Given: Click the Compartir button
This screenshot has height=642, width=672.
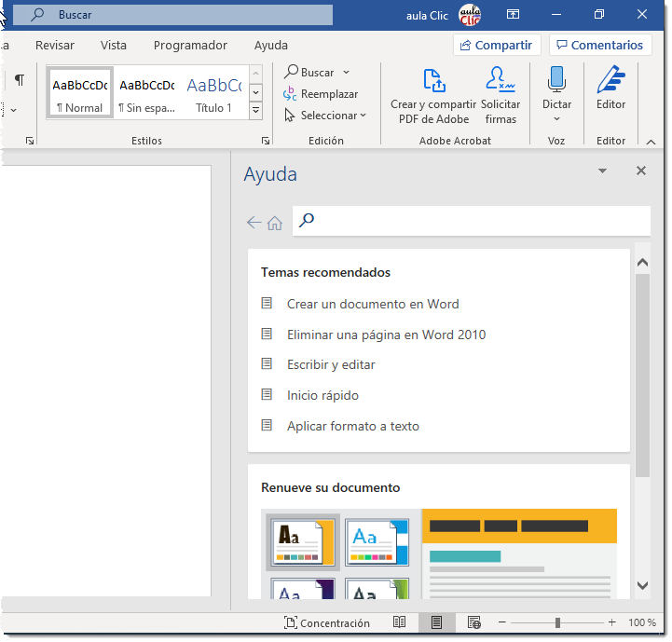Looking at the screenshot, I should [x=497, y=45].
